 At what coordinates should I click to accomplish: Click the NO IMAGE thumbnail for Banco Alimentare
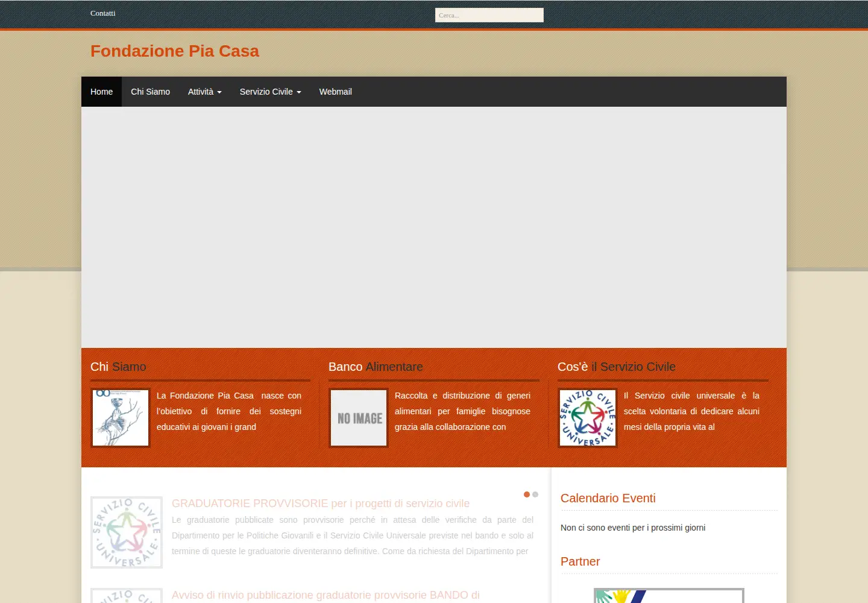coord(359,418)
